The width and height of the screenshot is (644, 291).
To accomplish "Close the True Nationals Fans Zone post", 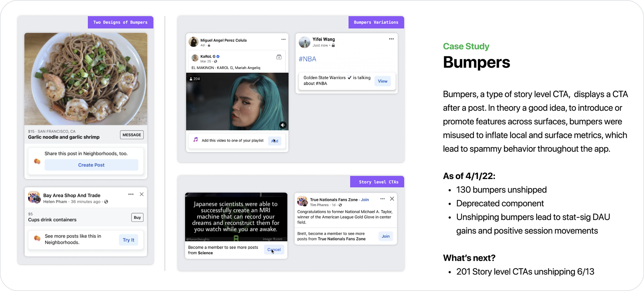I will click(392, 199).
